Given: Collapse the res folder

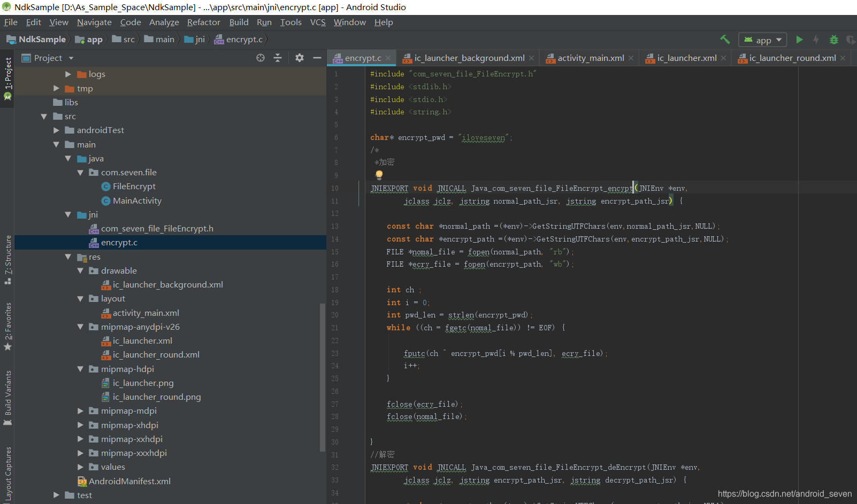Looking at the screenshot, I should [68, 257].
